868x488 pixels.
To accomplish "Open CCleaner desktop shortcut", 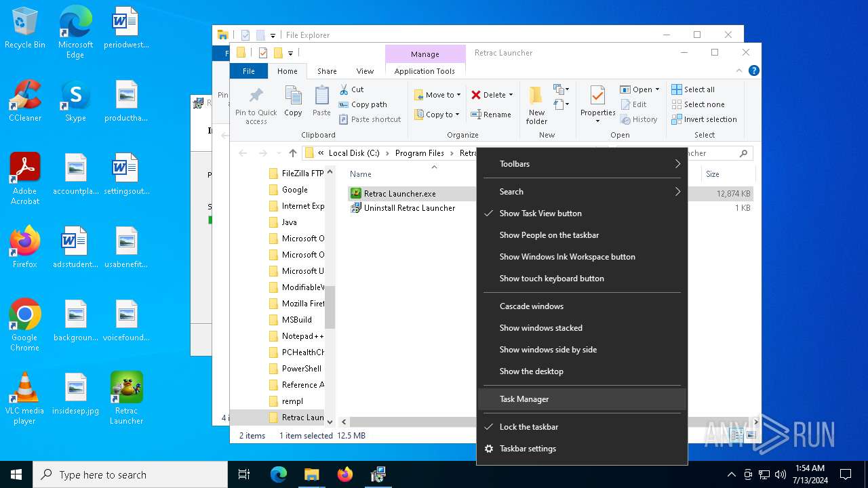I will click(25, 102).
